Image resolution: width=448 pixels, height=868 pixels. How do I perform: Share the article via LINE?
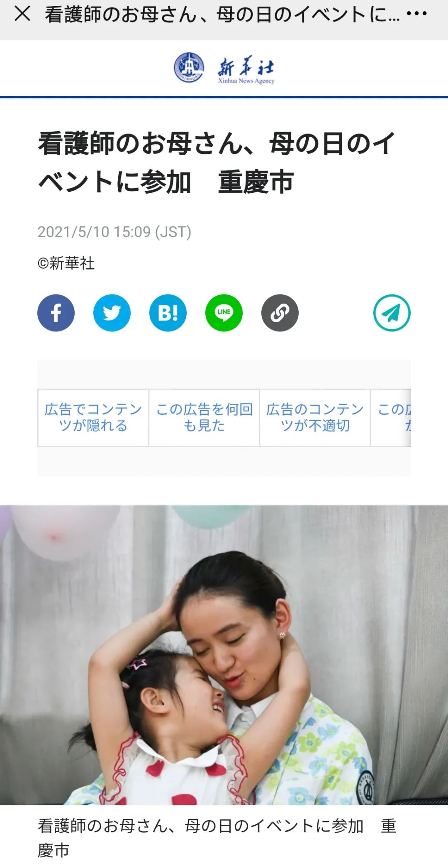(x=224, y=313)
